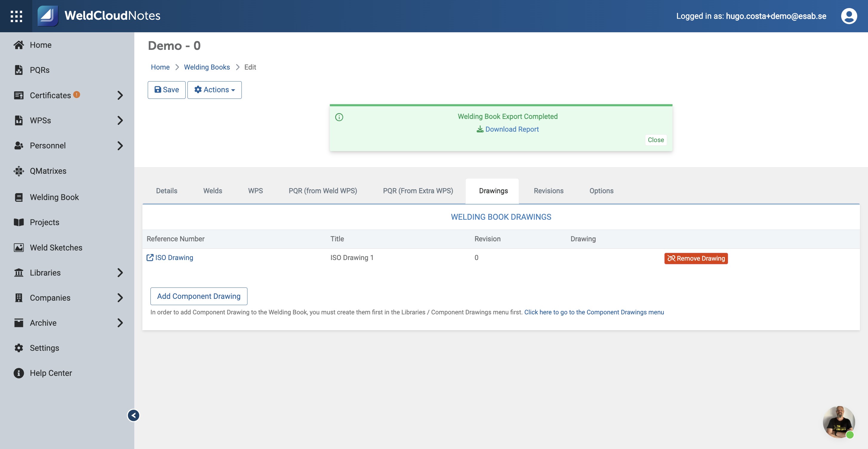
Task: Click the Title column header
Action: [x=337, y=239]
